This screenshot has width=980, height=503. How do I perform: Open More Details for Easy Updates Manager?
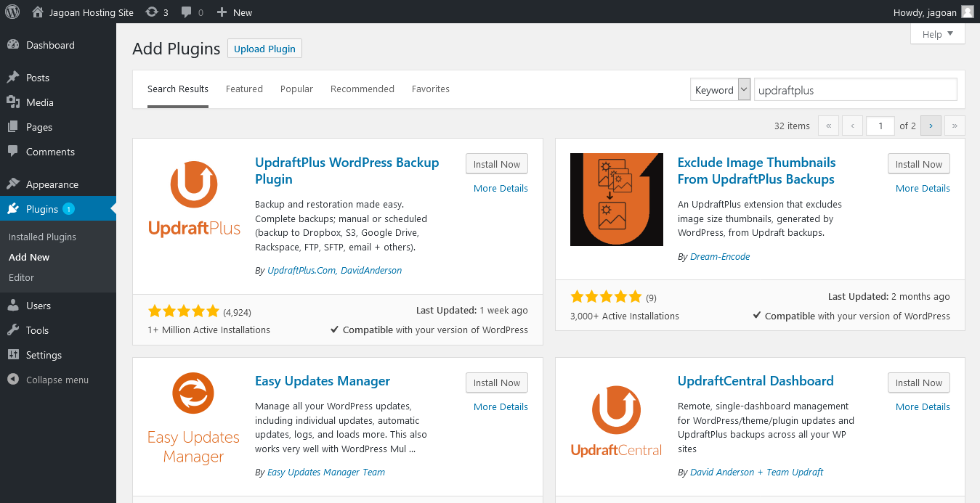coord(501,406)
